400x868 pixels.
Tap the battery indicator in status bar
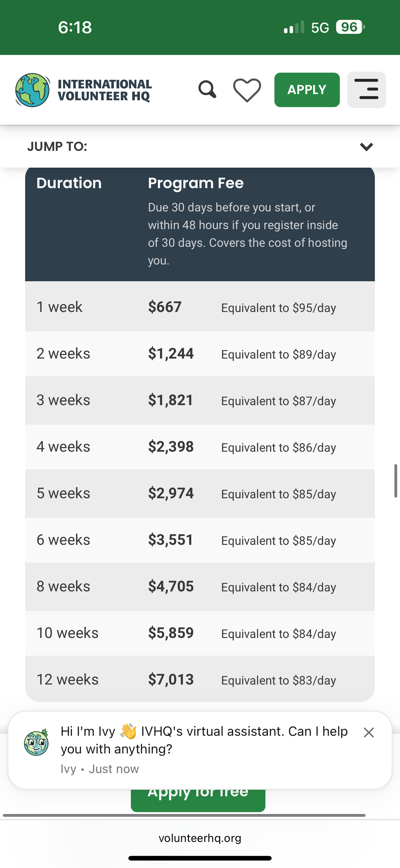[350, 27]
